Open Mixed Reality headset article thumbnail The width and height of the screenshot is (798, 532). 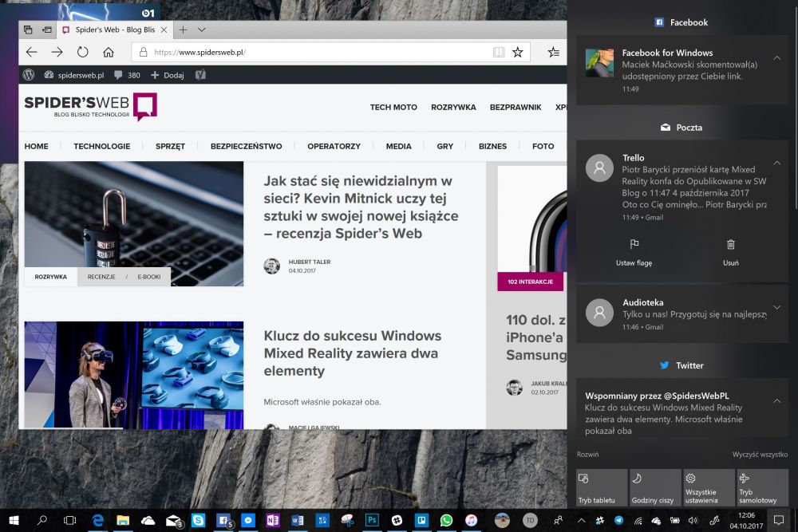pos(134,375)
